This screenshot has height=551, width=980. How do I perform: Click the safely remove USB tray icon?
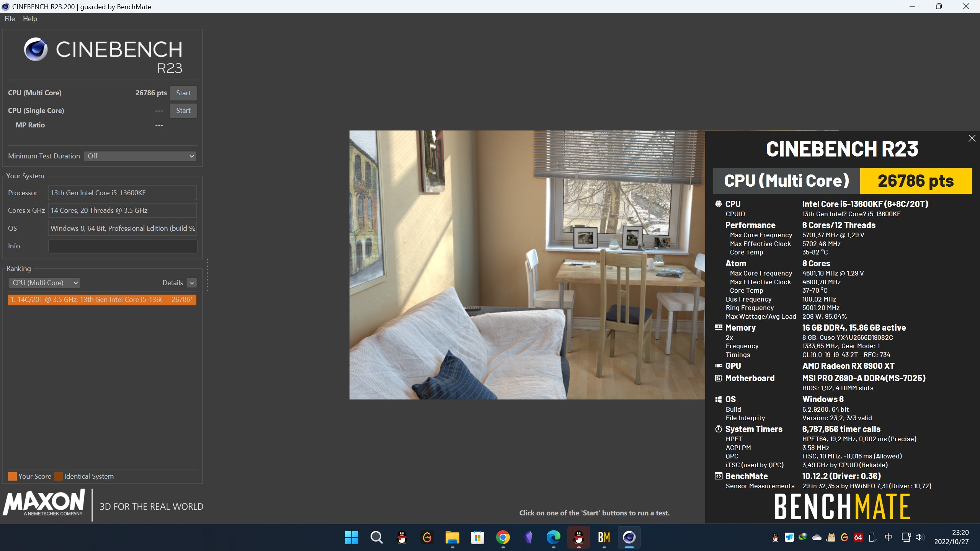[872, 537]
